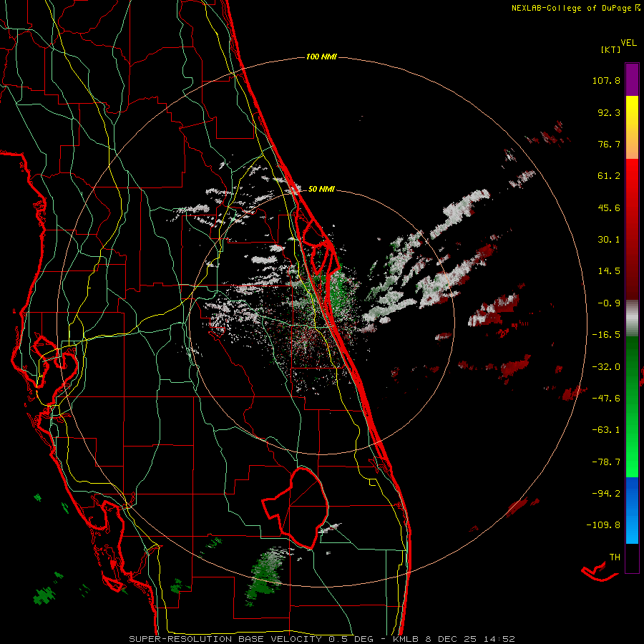The height and width of the screenshot is (644, 644).
Task: Click the 76.7 velocity scale value
Action: pos(609,144)
